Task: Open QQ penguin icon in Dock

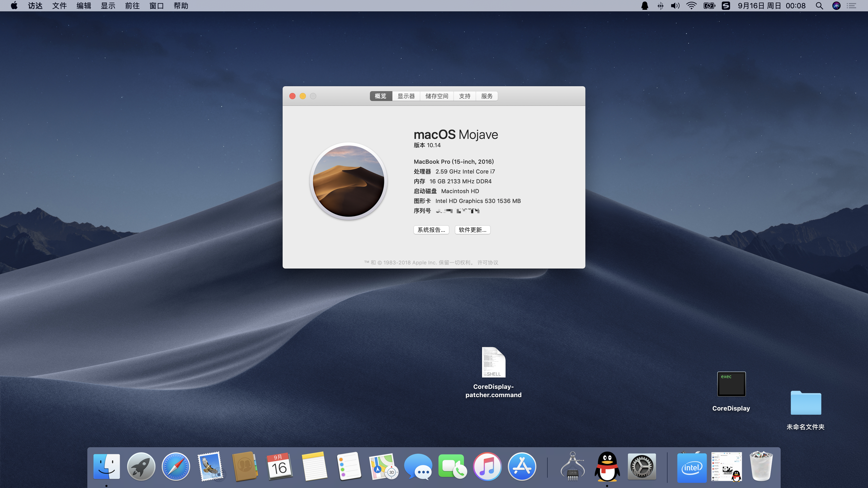Action: point(607,467)
